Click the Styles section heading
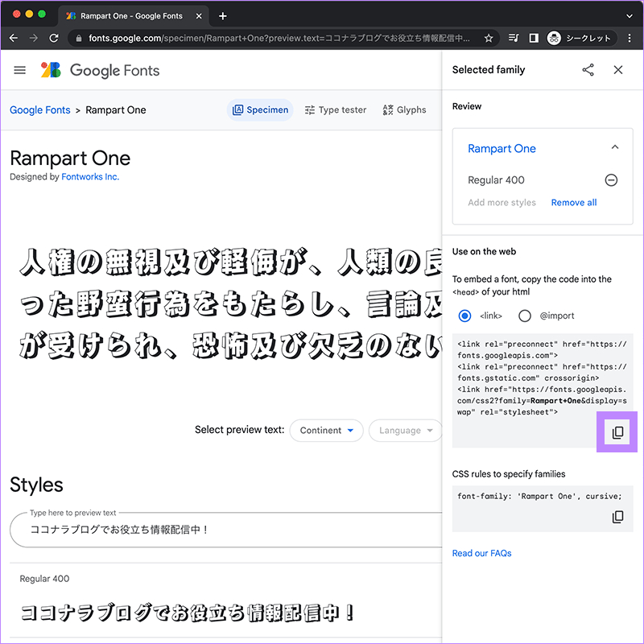The width and height of the screenshot is (644, 644). 36,485
